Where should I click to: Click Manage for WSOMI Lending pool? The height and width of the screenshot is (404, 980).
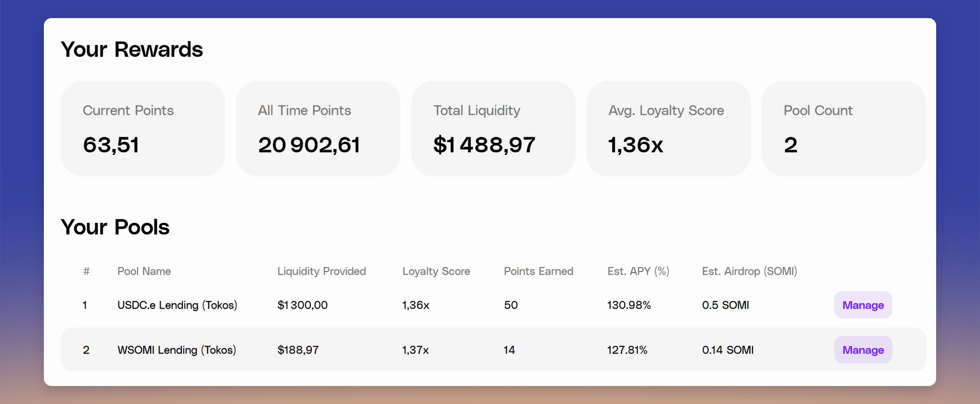pyautogui.click(x=863, y=350)
